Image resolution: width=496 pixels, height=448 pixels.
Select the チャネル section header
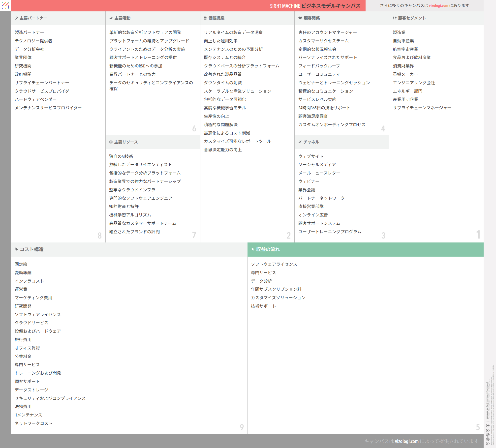tap(311, 142)
